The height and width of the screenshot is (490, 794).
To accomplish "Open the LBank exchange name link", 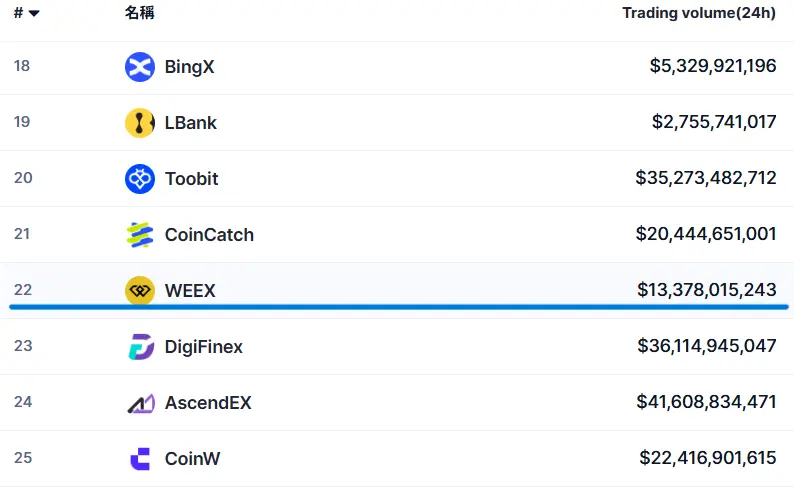I will pos(190,122).
